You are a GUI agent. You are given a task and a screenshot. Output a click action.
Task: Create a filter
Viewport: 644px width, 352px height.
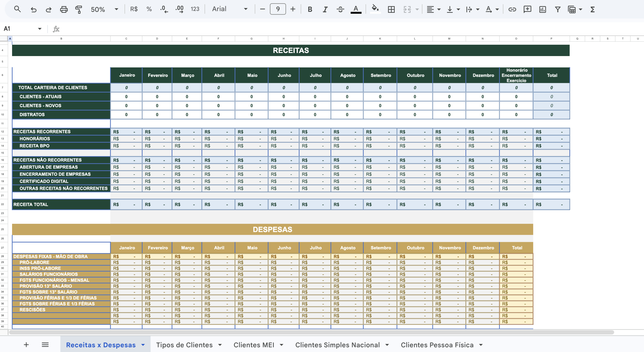coord(558,9)
